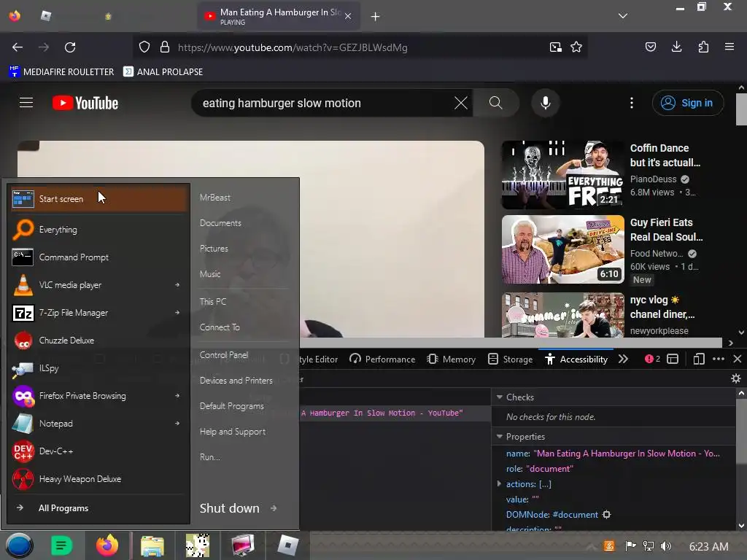Open YouTube settings three-dot menu
The height and width of the screenshot is (560, 747).
(632, 103)
